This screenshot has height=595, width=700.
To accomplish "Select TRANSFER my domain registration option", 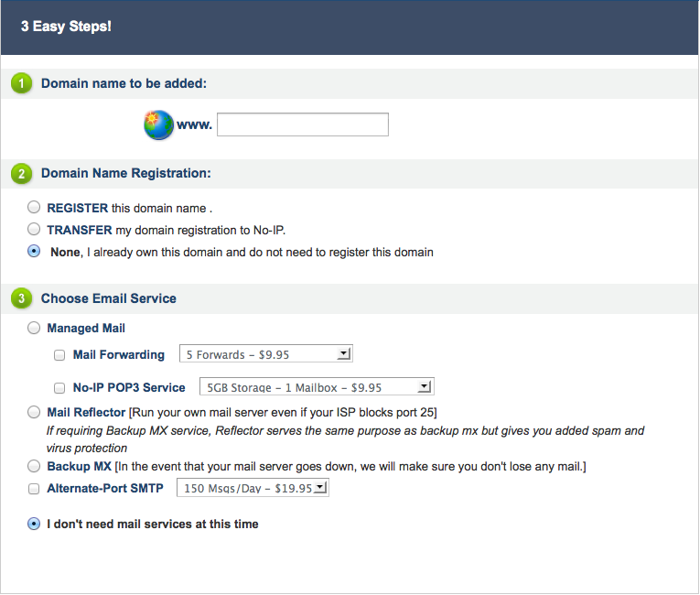I will pos(34,229).
